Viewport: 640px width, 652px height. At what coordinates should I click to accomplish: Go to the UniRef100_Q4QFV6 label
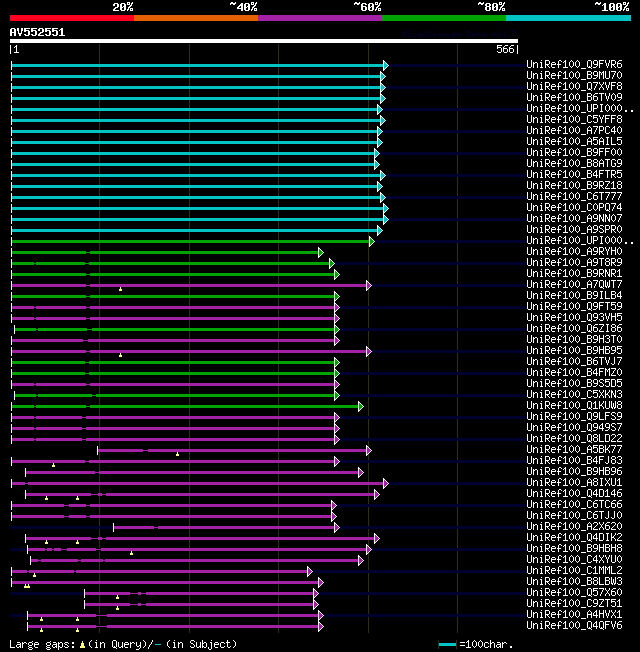(x=574, y=626)
